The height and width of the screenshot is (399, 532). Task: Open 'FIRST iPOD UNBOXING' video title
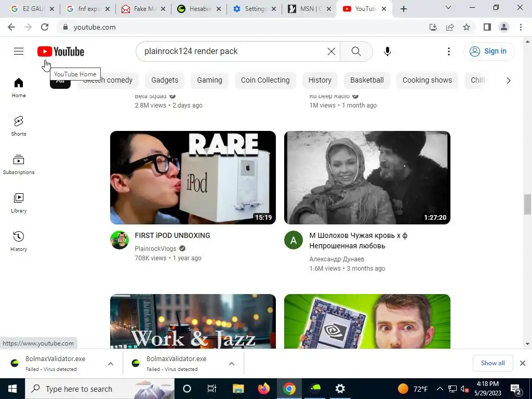[x=172, y=235]
